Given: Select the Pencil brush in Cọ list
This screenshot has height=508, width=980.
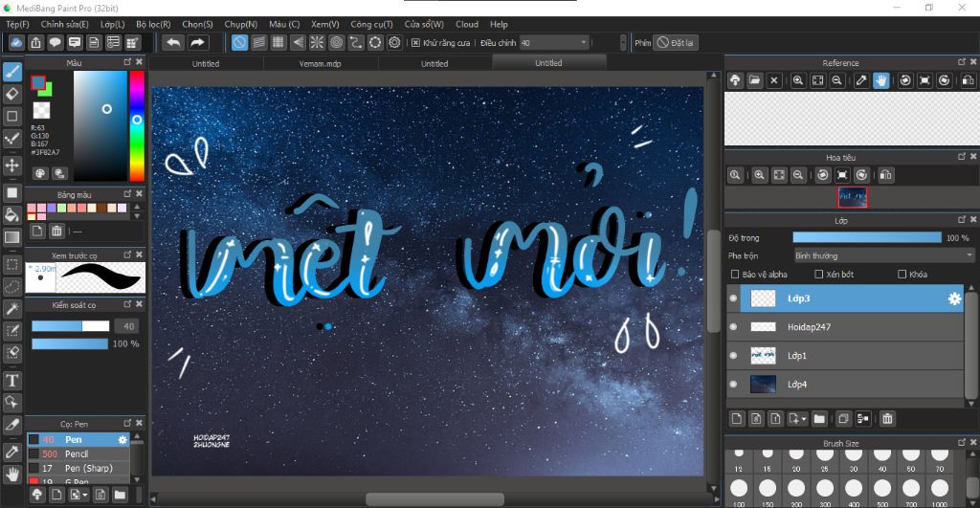Looking at the screenshot, I should (x=78, y=453).
